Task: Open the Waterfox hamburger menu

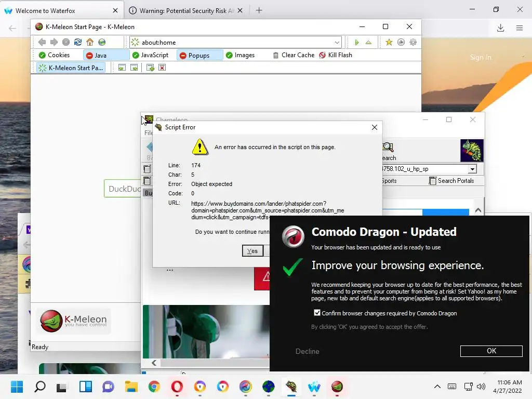Action: click(520, 28)
